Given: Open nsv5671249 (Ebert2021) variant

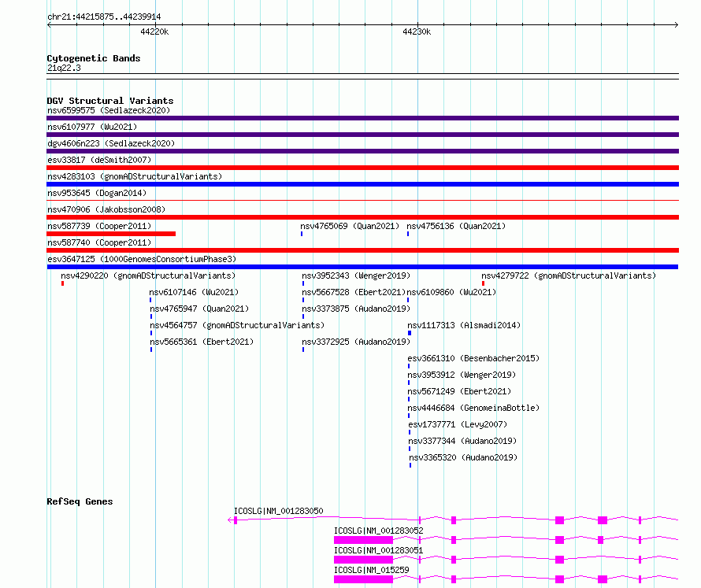Looking at the screenshot, I should (x=459, y=391).
